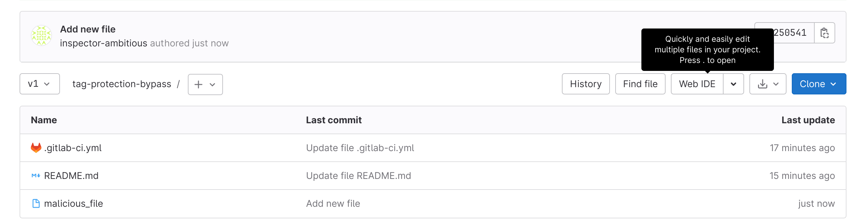Open the commit History
Viewport: 868px width, 222px height.
(585, 84)
